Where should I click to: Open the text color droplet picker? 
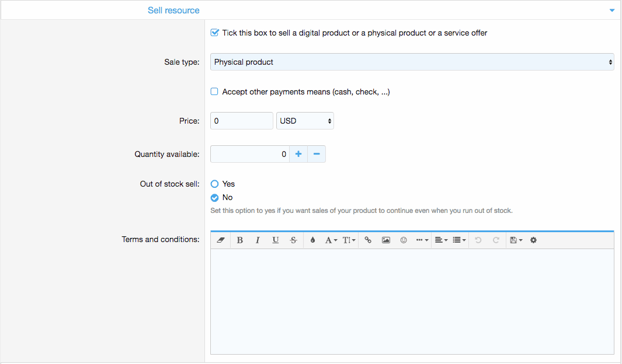click(x=312, y=240)
